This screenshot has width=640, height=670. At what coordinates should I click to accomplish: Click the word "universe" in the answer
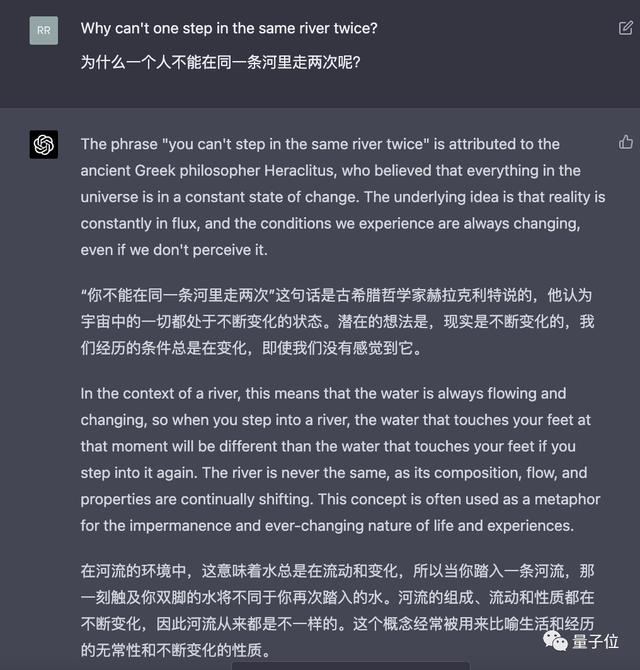pyautogui.click(x=111, y=196)
